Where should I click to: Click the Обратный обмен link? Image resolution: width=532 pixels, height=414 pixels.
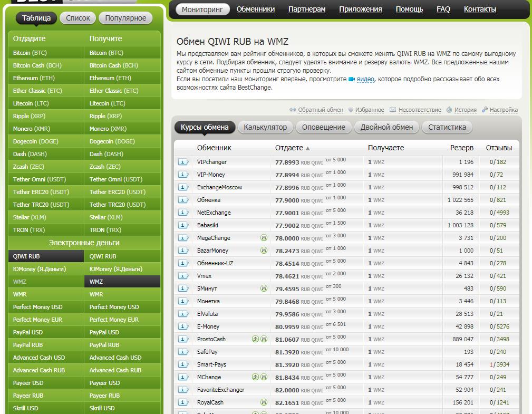(321, 110)
